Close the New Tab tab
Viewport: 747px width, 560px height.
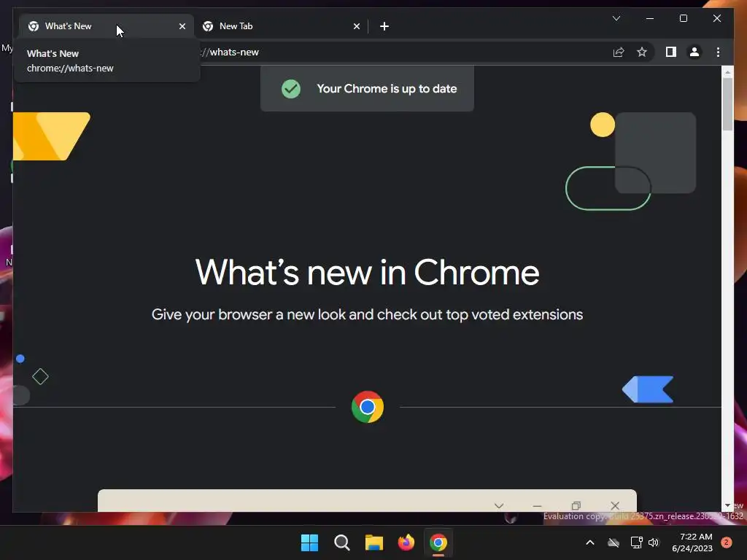(356, 26)
